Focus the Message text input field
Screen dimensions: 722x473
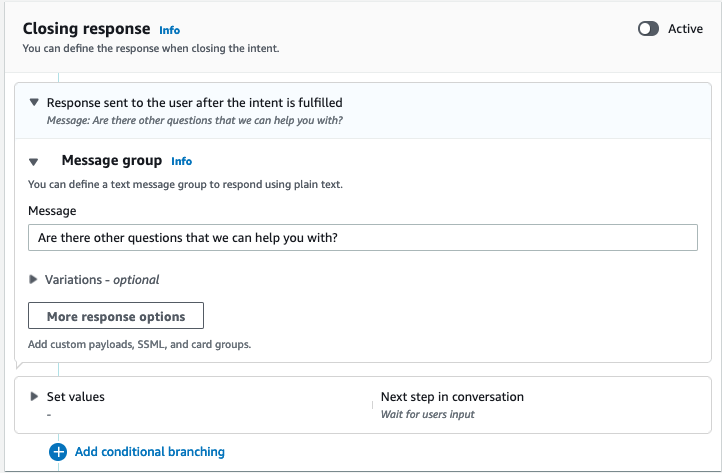click(x=362, y=237)
